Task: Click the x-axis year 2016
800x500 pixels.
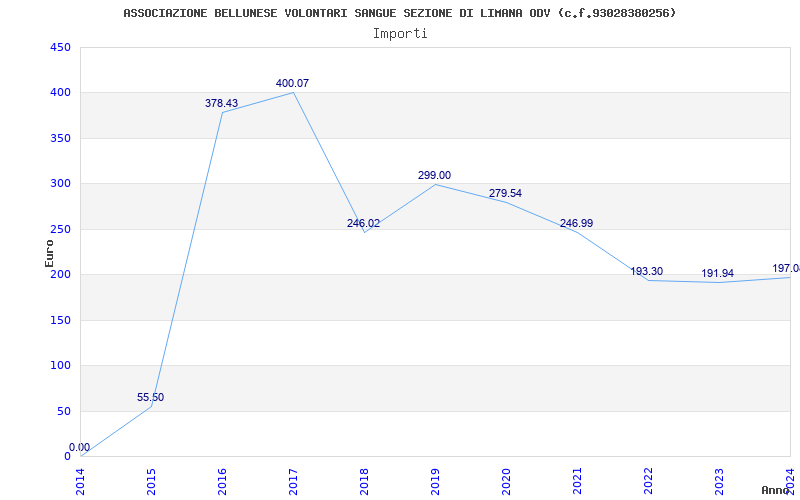Action: [222, 482]
